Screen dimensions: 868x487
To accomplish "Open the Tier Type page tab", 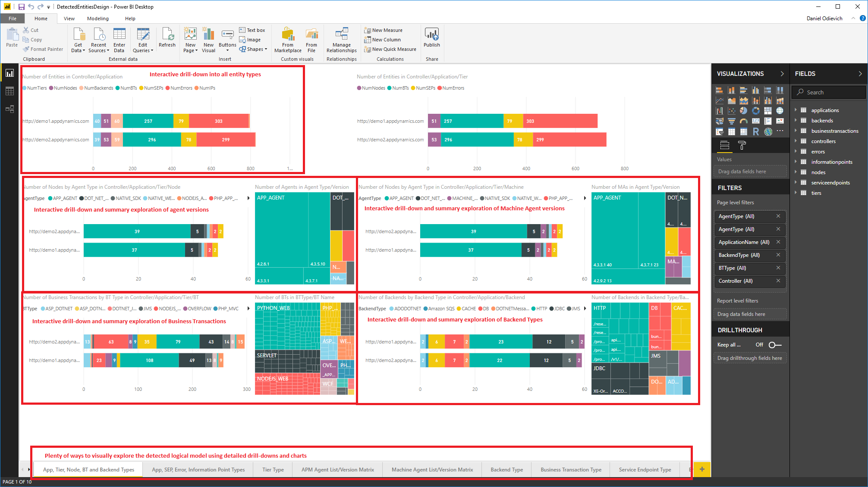I will 273,470.
